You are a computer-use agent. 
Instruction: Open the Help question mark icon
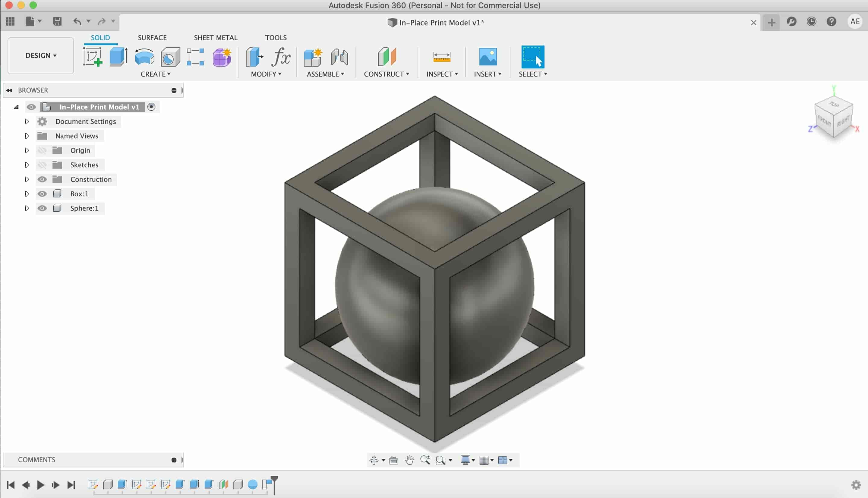[832, 21]
